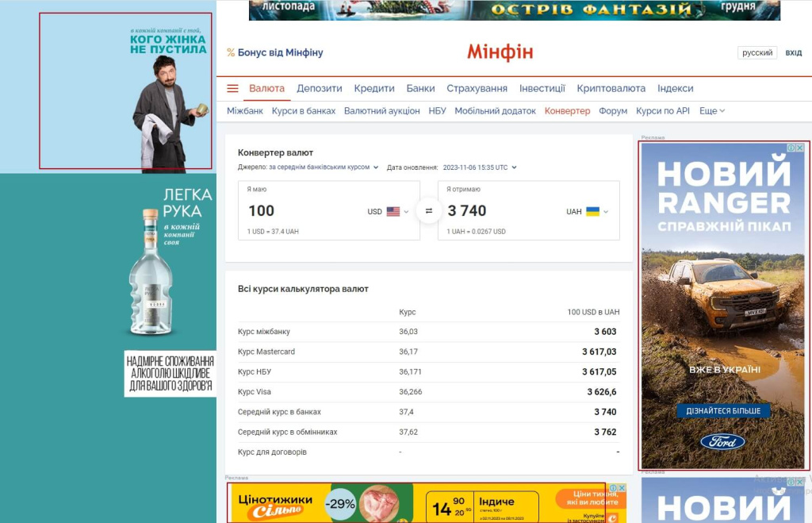Screen dimensions: 812x523
Task: Click the 36,266 rate value
Action: point(410,392)
